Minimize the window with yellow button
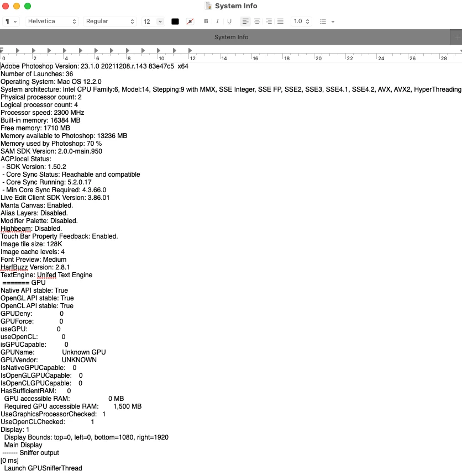This screenshot has height=476, width=462. tap(17, 6)
